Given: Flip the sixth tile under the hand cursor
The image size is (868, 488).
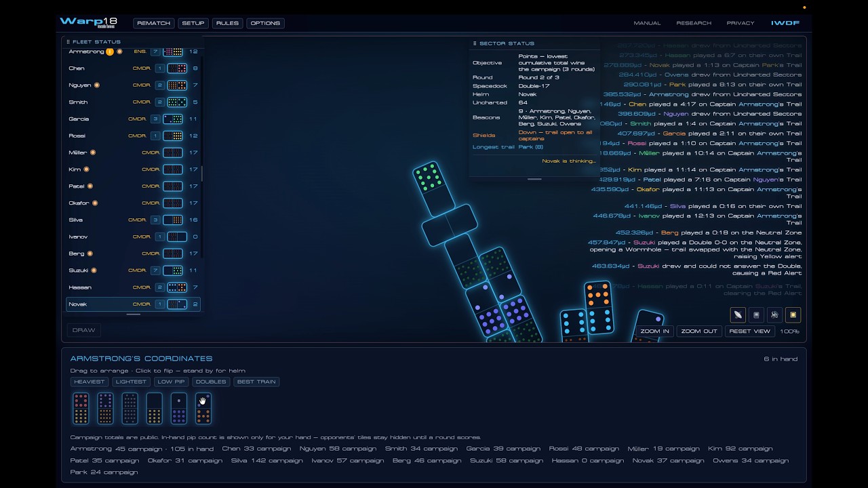Looking at the screenshot, I should (x=203, y=408).
